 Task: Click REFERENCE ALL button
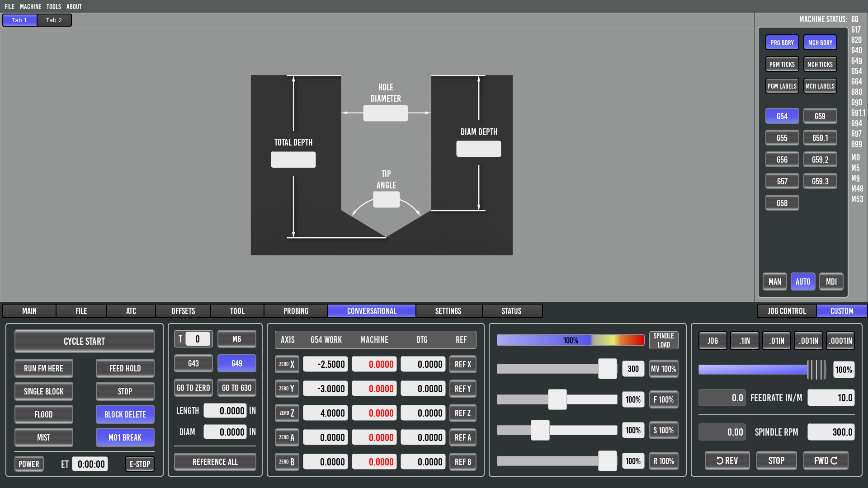(215, 462)
